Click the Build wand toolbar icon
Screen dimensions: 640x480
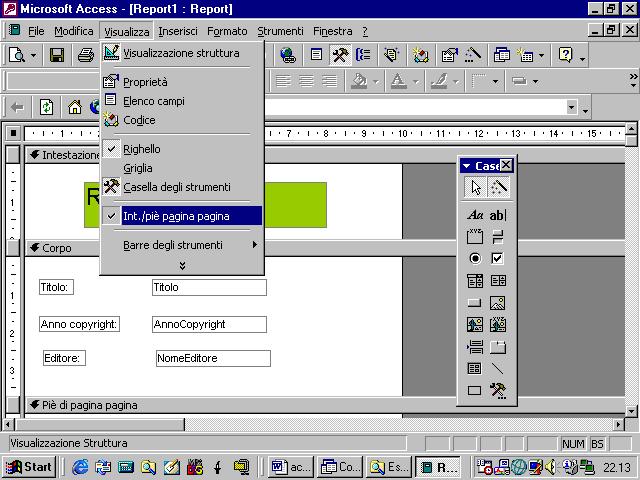(472, 55)
